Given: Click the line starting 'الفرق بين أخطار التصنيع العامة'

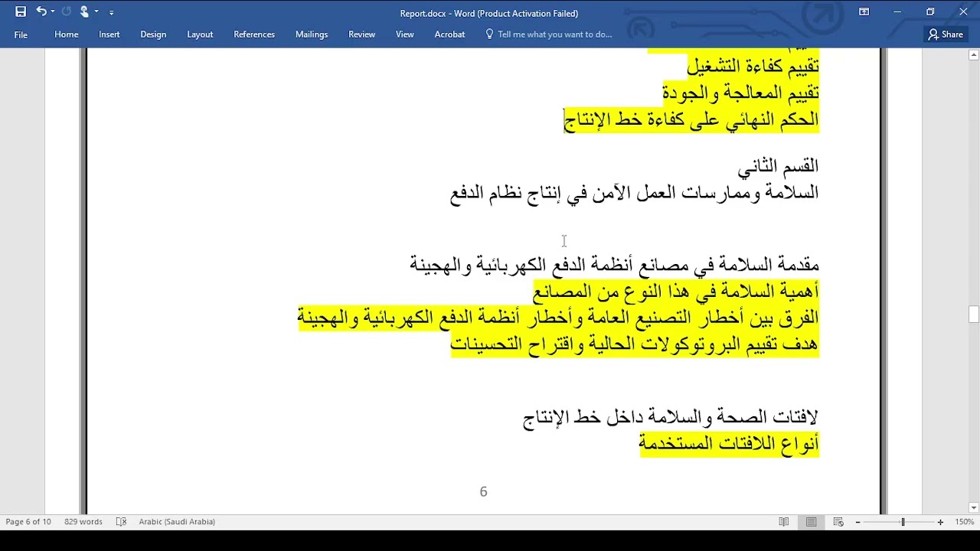Looking at the screenshot, I should click(x=558, y=318).
